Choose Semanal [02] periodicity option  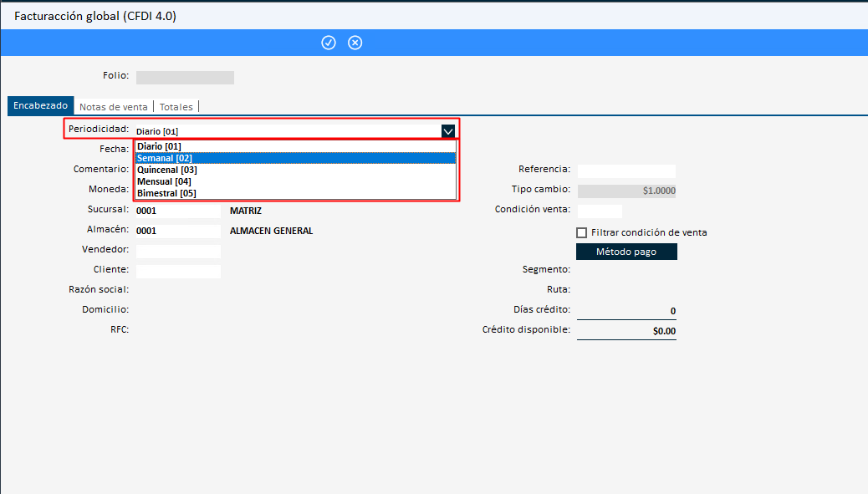click(165, 158)
